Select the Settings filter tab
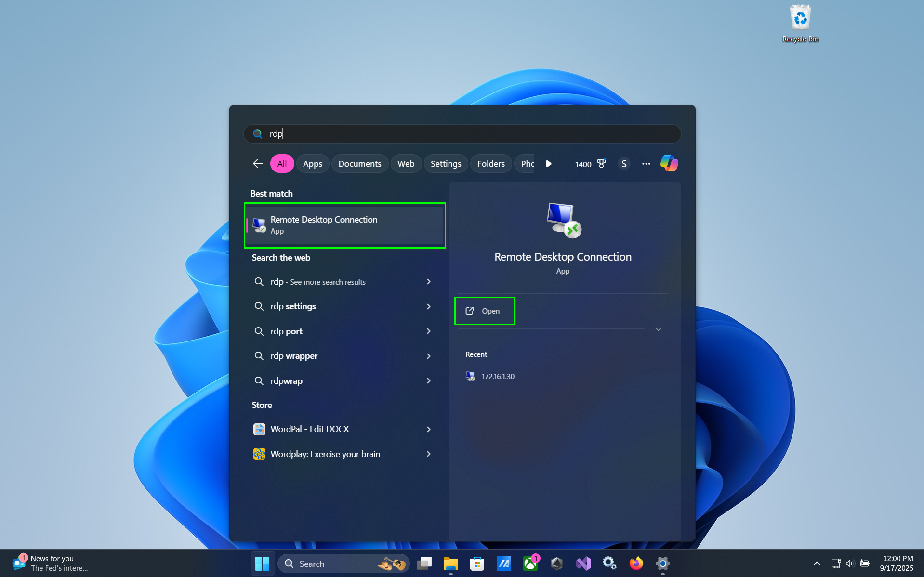Viewport: 924px width, 577px height. (x=446, y=164)
